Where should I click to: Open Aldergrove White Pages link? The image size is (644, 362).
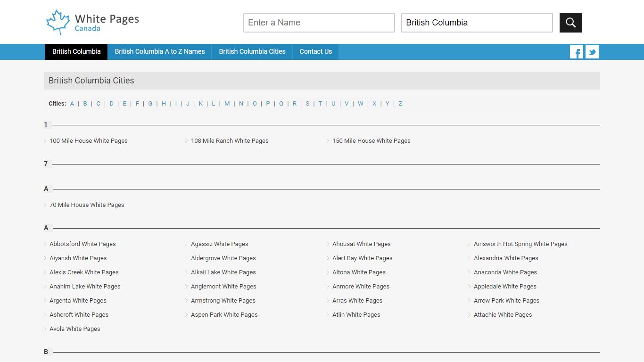pos(223,258)
